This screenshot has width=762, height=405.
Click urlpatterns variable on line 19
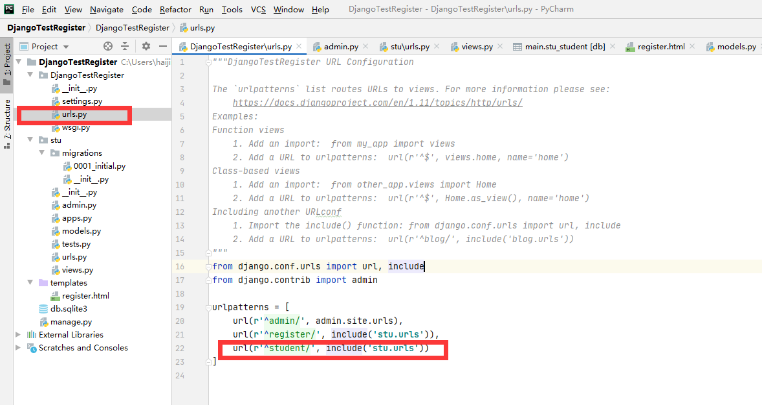[x=240, y=307]
